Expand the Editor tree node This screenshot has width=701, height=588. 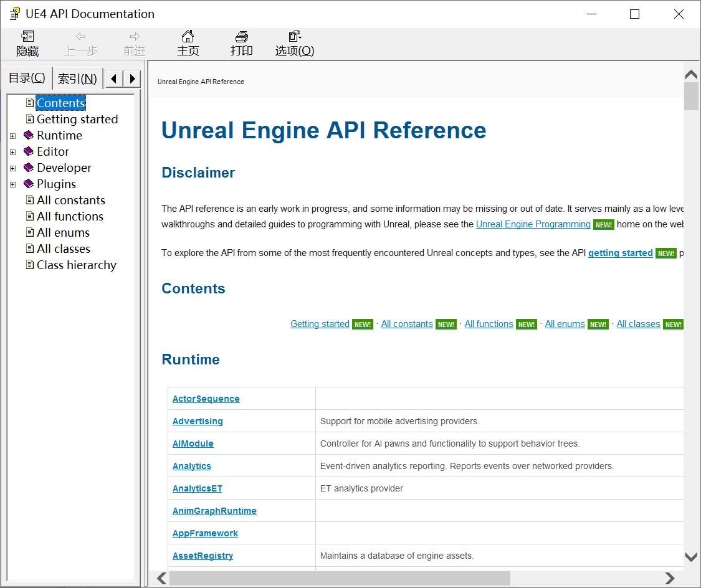(13, 152)
